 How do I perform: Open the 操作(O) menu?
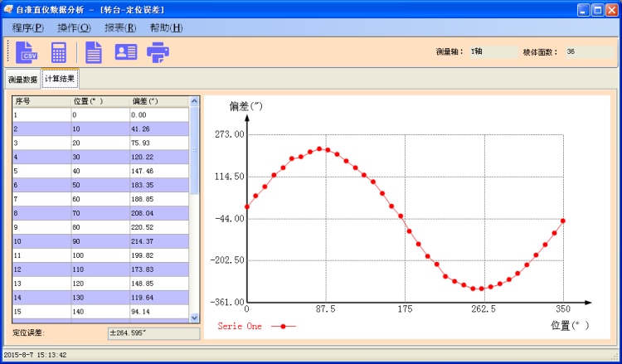[x=74, y=27]
